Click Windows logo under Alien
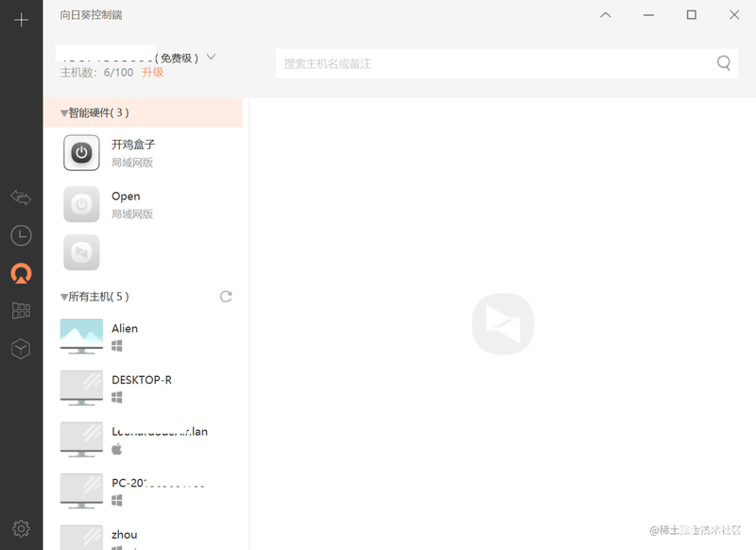 [116, 346]
